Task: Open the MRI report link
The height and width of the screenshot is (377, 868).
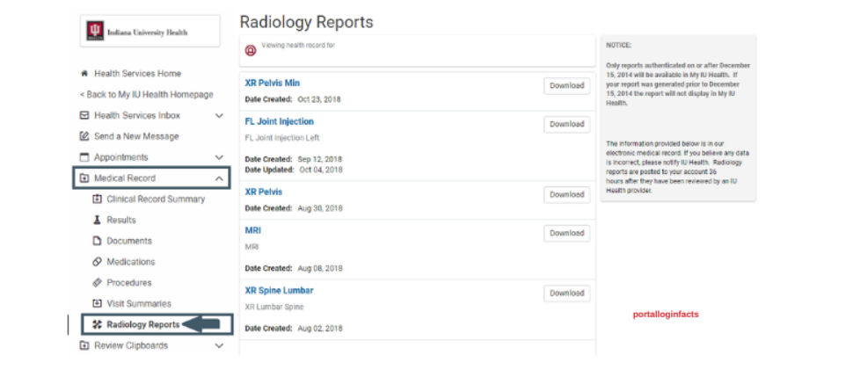Action: tap(253, 230)
